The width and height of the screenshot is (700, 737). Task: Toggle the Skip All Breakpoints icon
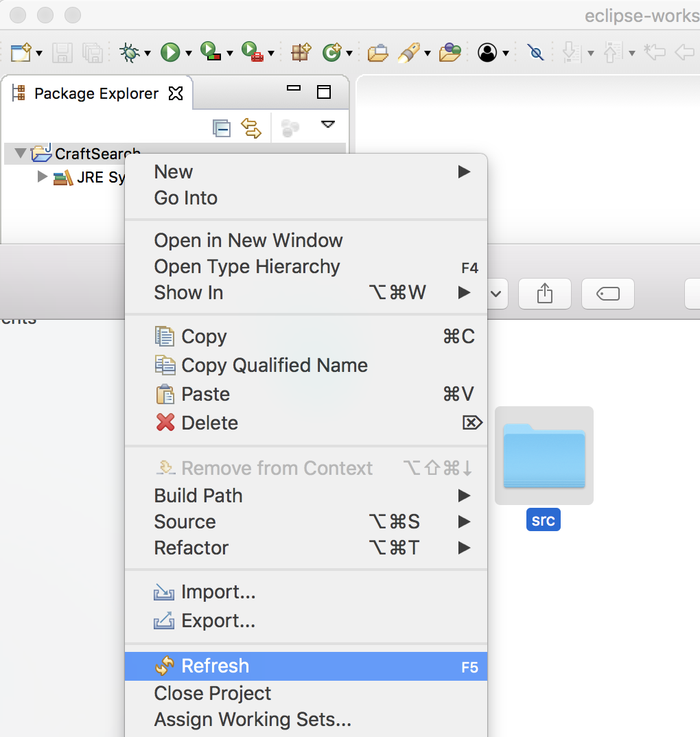click(x=535, y=52)
